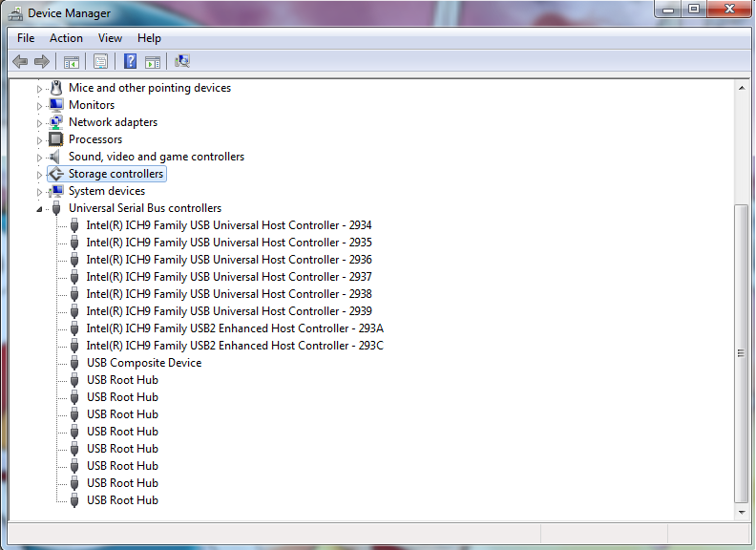Viewport: 756px width, 550px height.
Task: Expand the System devices node
Action: 39,192
